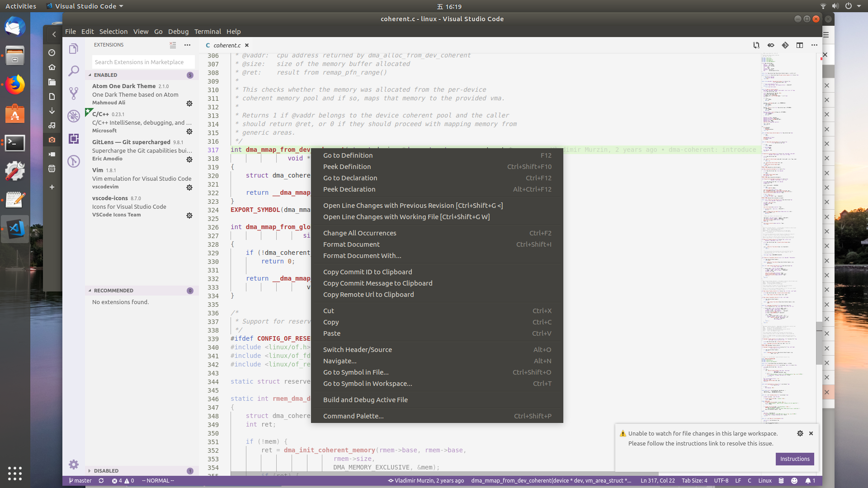Click Tab Size: 4 in status bar
The height and width of the screenshot is (488, 868).
[x=694, y=481]
